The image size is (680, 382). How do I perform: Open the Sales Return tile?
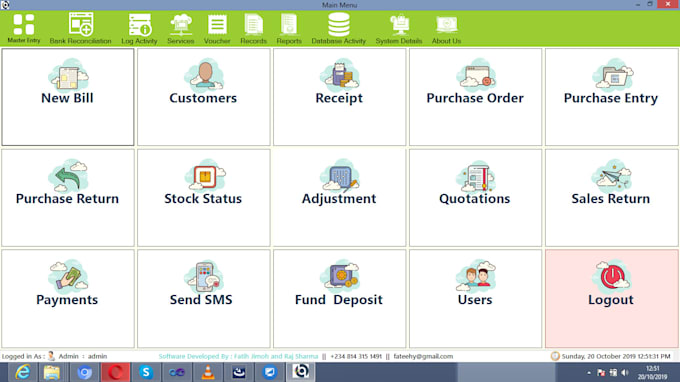click(611, 198)
